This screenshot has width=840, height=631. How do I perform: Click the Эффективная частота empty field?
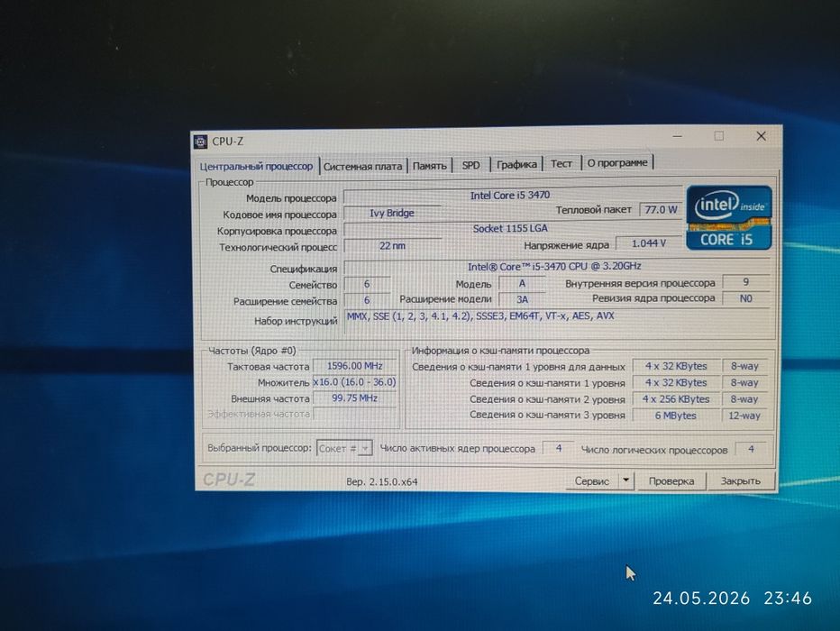coord(354,414)
